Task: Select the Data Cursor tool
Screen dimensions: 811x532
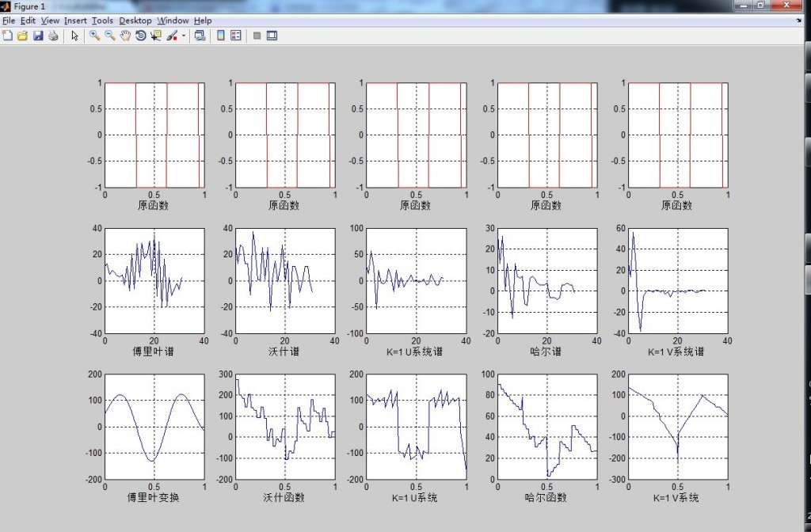Action: [156, 36]
